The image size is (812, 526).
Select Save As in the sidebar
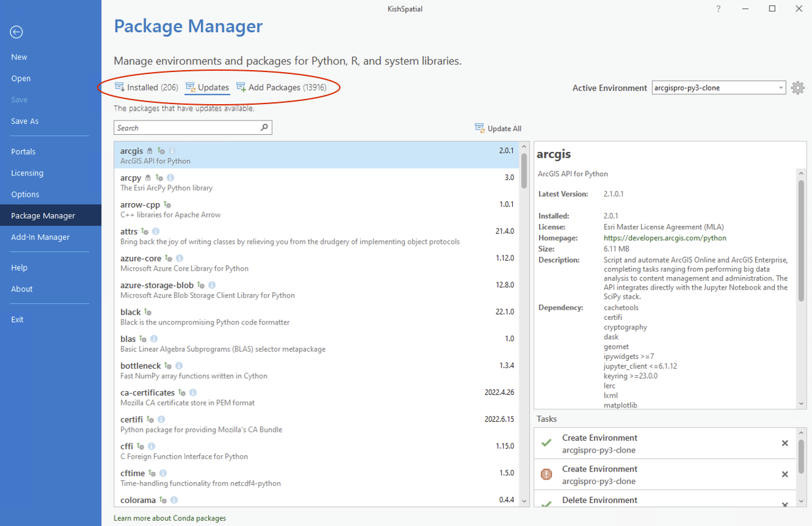[25, 121]
